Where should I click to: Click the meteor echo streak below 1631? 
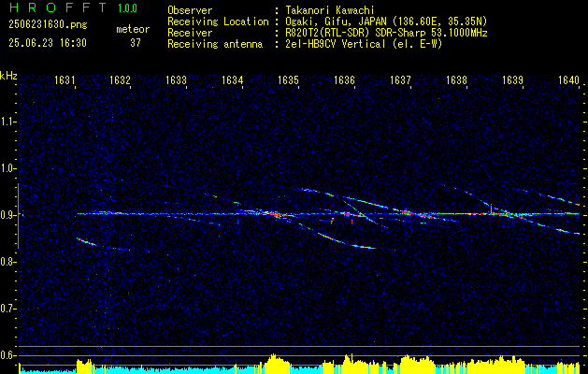pos(86,241)
